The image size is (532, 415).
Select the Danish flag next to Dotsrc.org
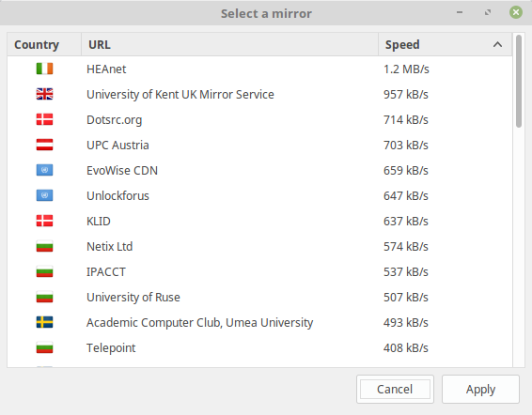click(x=44, y=119)
